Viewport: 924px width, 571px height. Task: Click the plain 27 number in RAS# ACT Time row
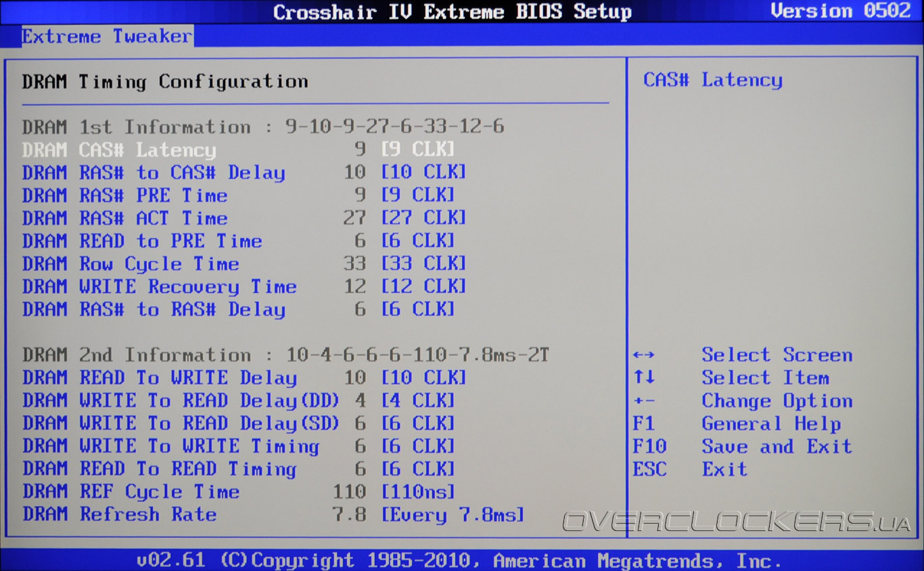click(x=354, y=218)
